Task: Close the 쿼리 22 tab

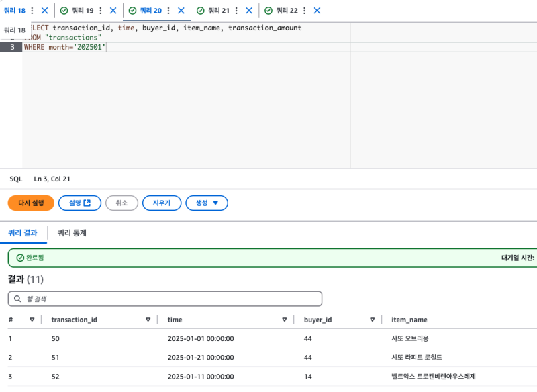Action: [x=317, y=11]
